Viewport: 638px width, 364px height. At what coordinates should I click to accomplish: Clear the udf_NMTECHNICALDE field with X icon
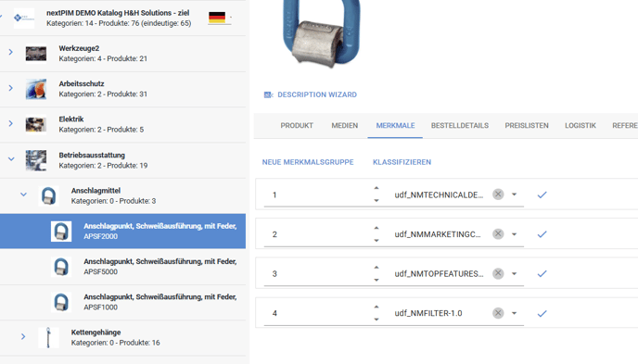[498, 195]
